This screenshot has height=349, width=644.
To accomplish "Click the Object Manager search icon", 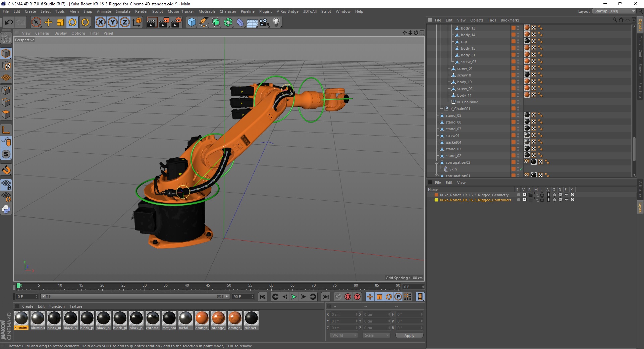I will point(614,20).
